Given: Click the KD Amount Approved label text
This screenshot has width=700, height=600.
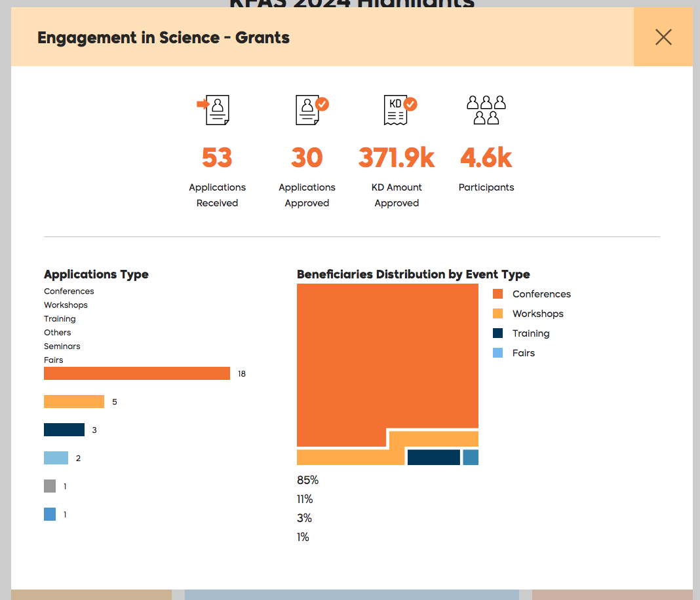Looking at the screenshot, I should click(x=397, y=195).
